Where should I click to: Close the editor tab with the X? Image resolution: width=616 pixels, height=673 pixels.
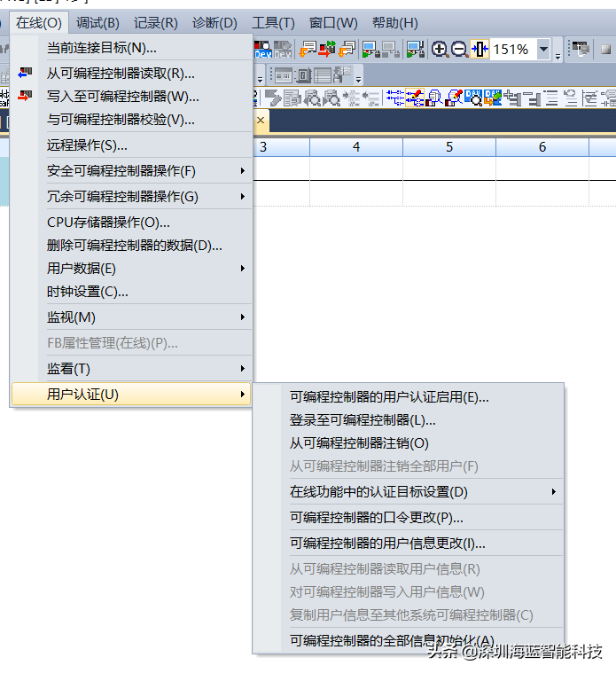pos(261,121)
